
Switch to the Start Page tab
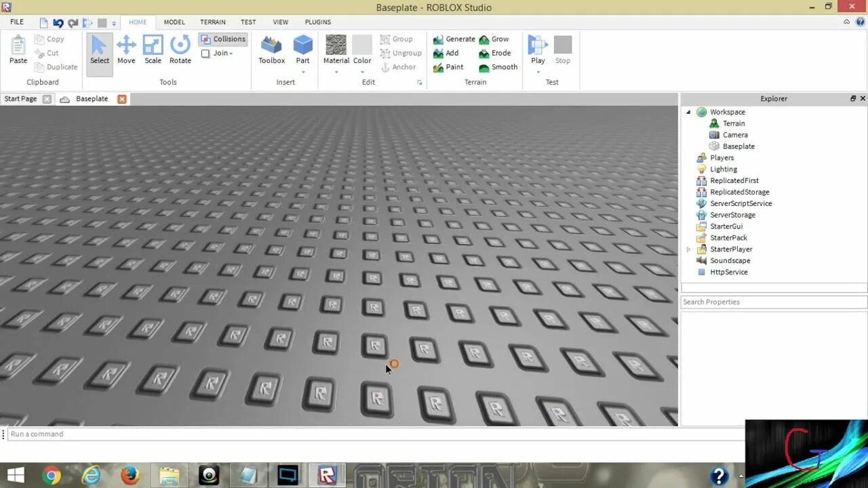20,99
